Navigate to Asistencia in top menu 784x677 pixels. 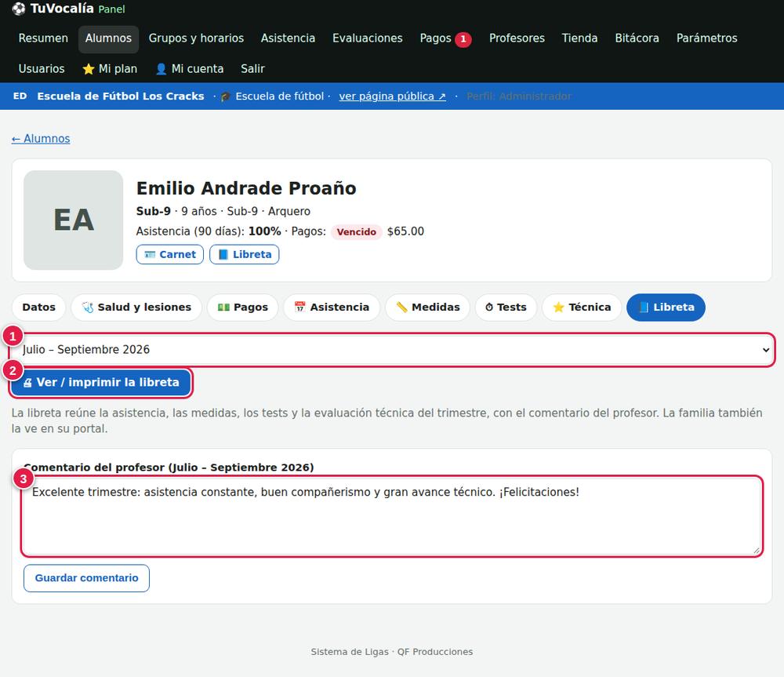(x=288, y=38)
